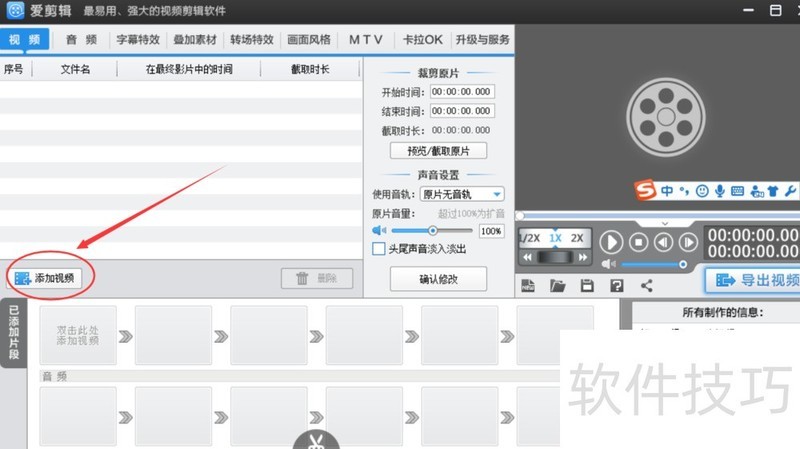The height and width of the screenshot is (449, 800).
Task: Enable 头尾声音淡入淡出 checkbox
Action: (379, 249)
